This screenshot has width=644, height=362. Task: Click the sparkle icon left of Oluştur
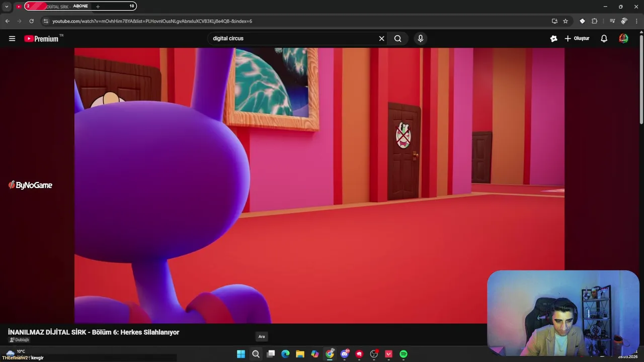pos(554,39)
